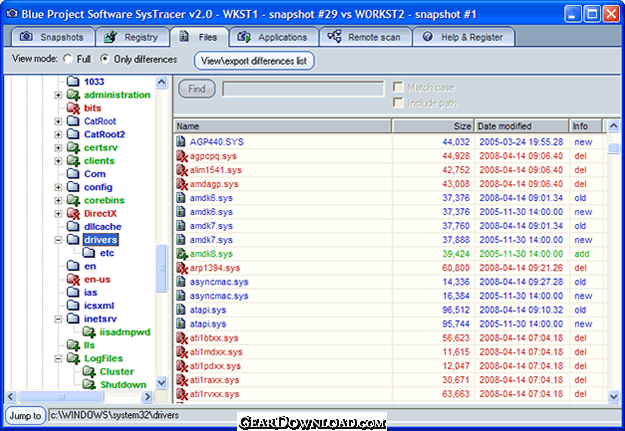Click the file icon of AGP440.SYS
Image resolution: width=625 pixels, height=431 pixels.
click(x=181, y=142)
